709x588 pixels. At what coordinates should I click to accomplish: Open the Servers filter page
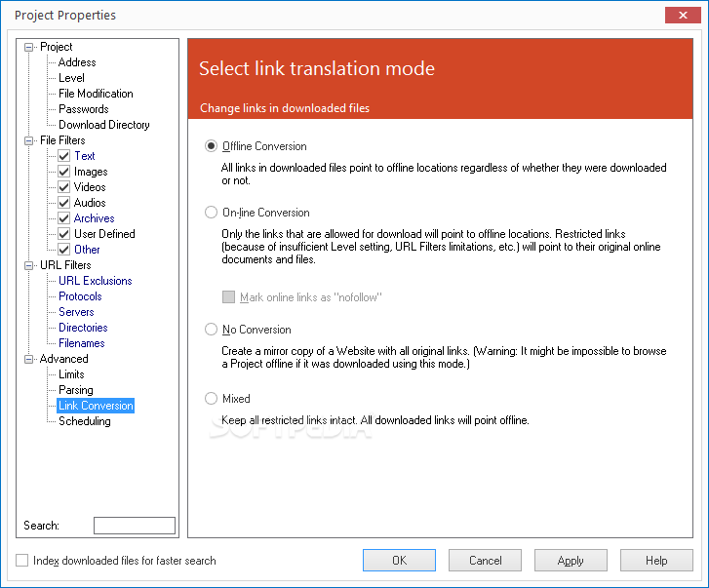point(76,312)
